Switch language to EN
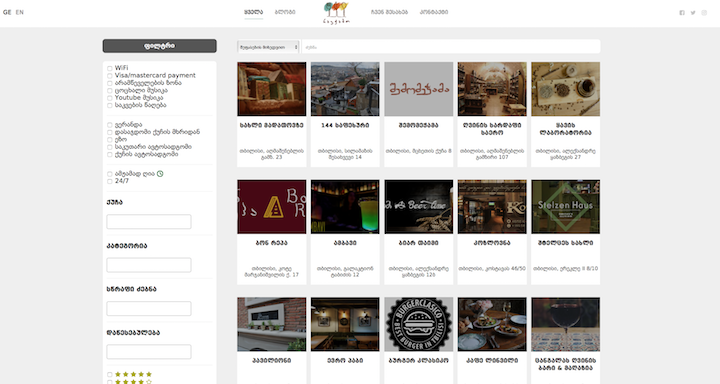The height and width of the screenshot is (384, 720). pyautogui.click(x=20, y=12)
